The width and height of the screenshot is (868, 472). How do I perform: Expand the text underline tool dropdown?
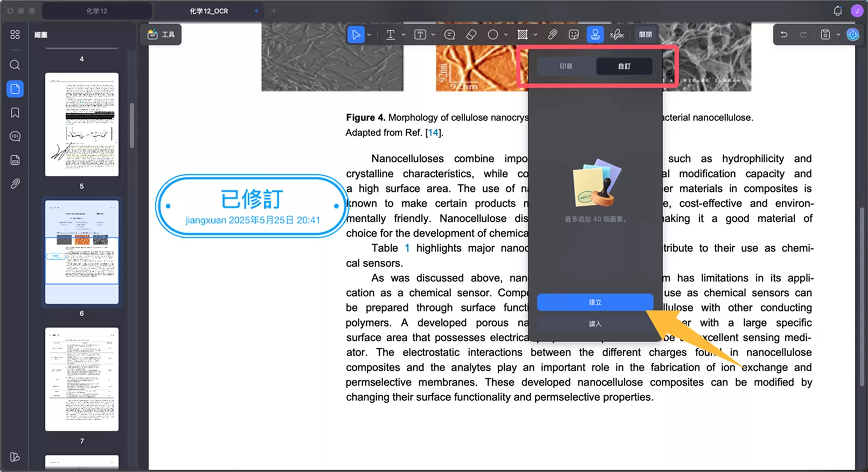coord(404,34)
